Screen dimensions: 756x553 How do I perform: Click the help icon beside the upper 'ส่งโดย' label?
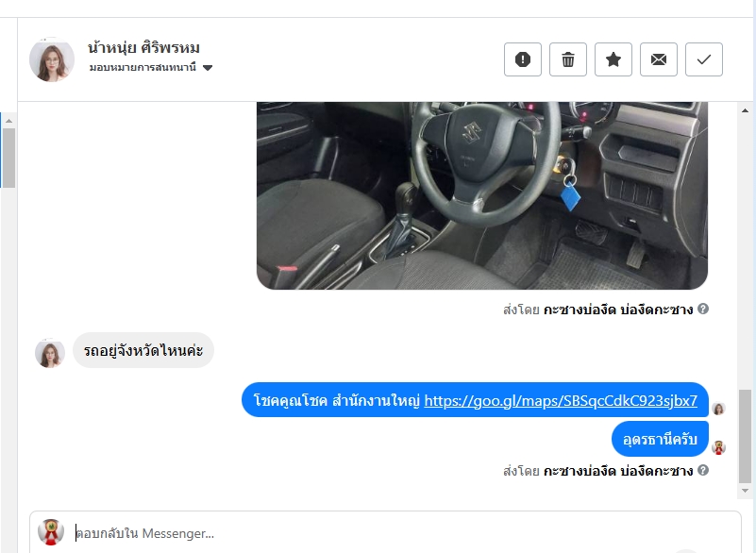coord(703,309)
